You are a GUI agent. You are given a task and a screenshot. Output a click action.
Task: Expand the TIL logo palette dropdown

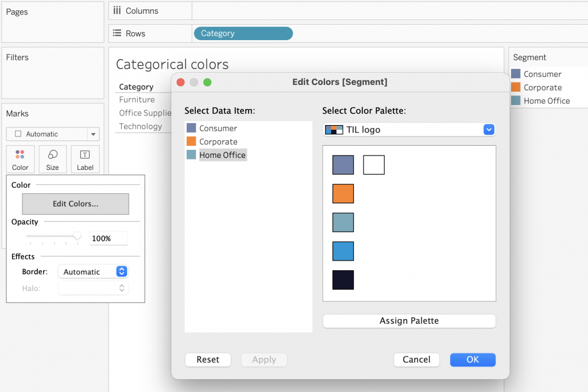pos(489,130)
